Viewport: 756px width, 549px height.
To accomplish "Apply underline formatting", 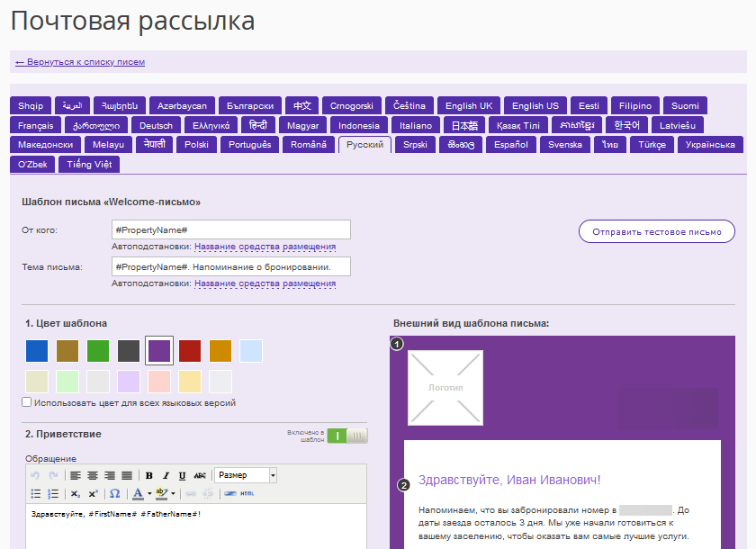I will 182,476.
